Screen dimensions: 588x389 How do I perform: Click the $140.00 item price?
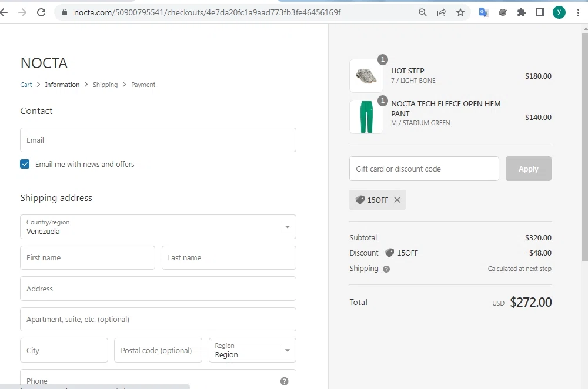(x=538, y=118)
